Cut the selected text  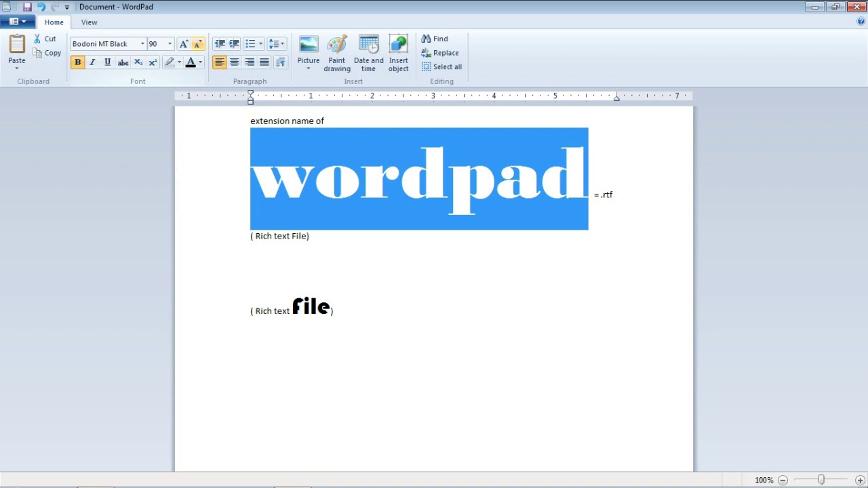click(45, 39)
